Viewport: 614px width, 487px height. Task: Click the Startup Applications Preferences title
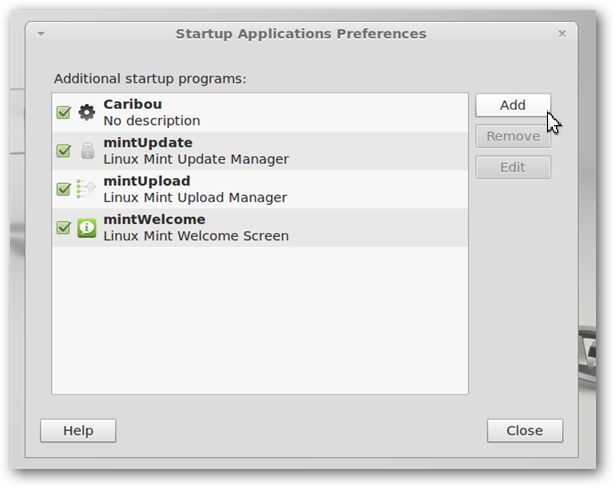[301, 34]
